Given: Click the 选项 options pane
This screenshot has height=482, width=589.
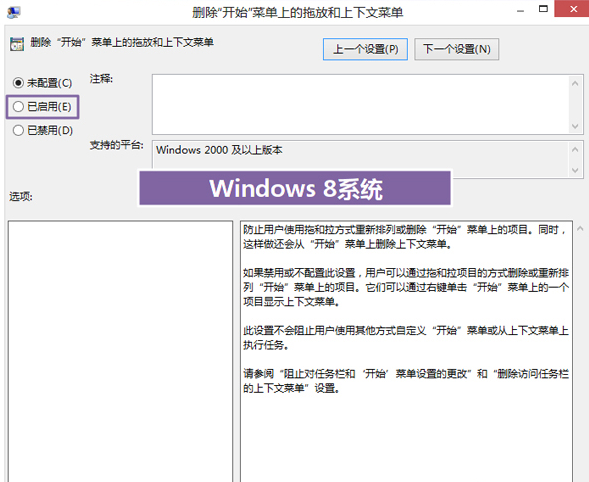Looking at the screenshot, I should 120,351.
